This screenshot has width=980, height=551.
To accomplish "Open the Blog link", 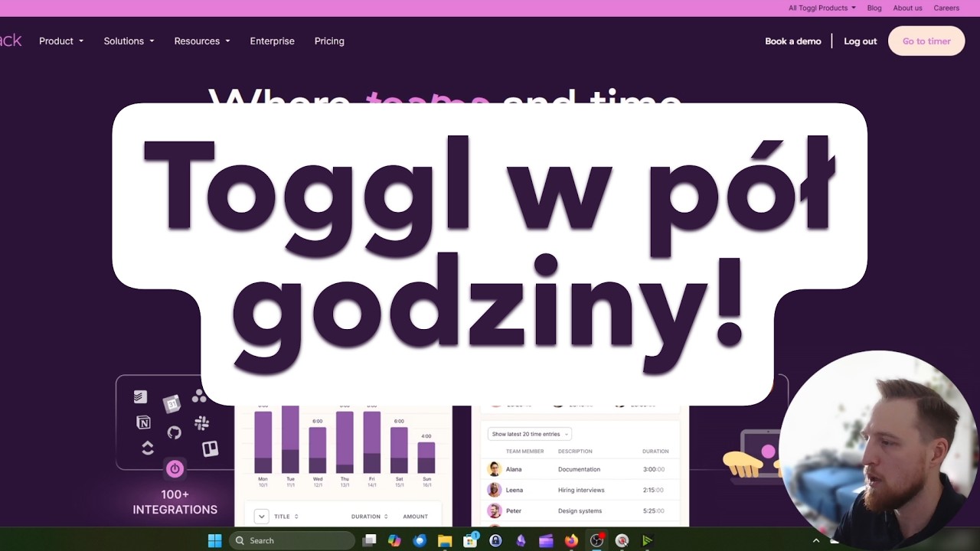I will pos(874,8).
